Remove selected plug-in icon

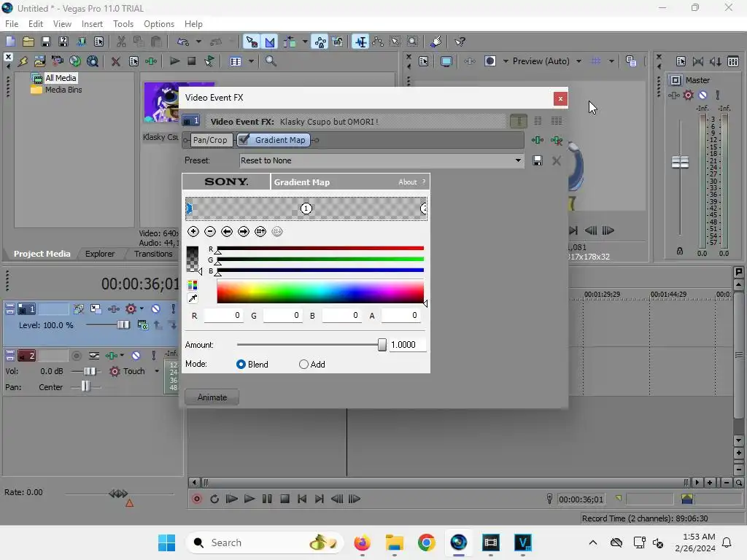click(556, 140)
